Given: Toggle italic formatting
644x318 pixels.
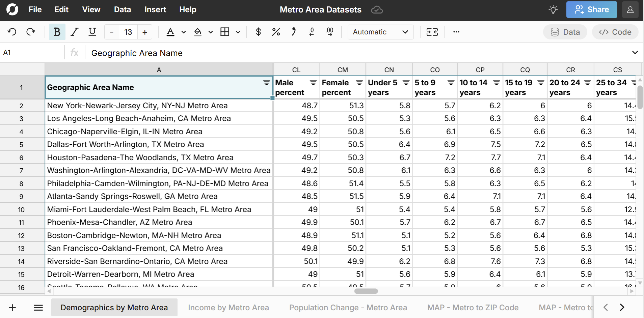Looking at the screenshot, I should click(x=74, y=32).
